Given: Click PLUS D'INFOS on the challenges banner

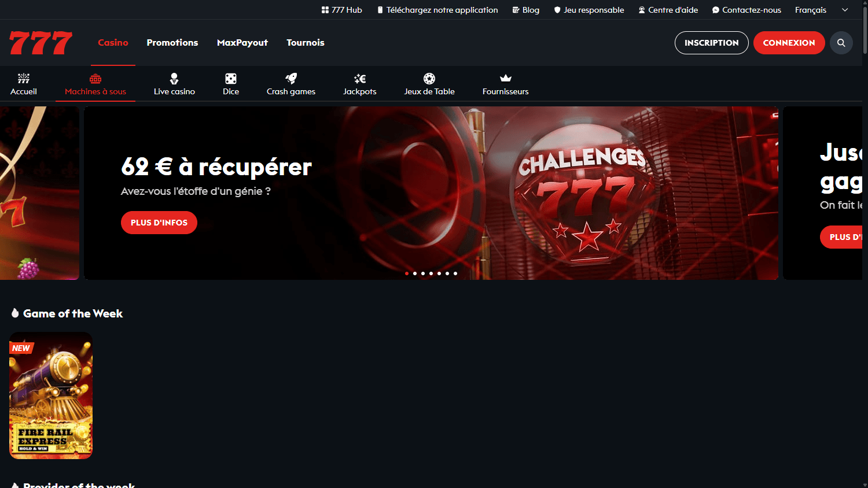Looking at the screenshot, I should (x=159, y=223).
